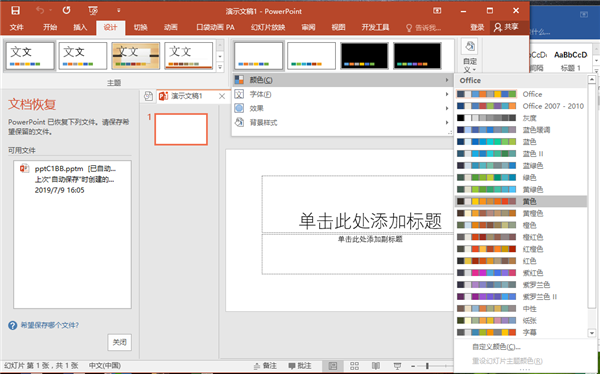Select recovered file pptC1BB.pptm
The height and width of the screenshot is (374, 600).
coord(72,179)
